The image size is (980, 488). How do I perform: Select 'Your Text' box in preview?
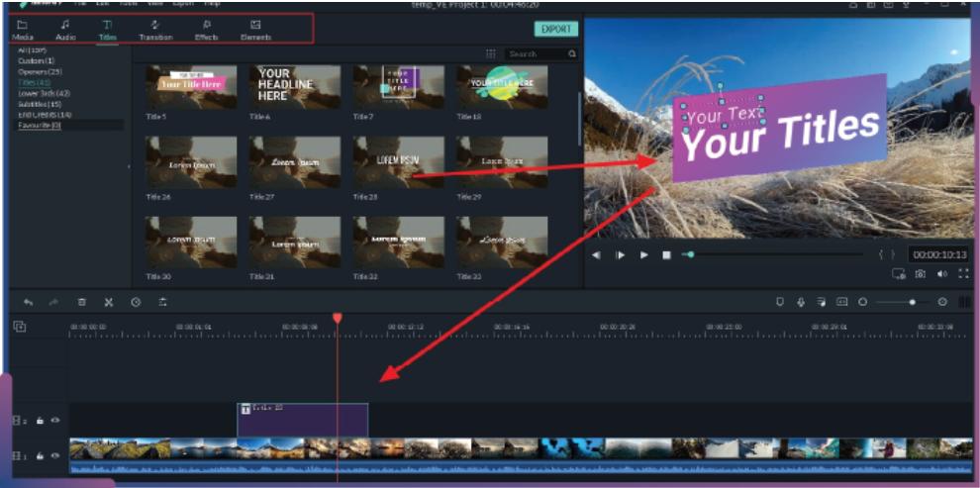click(x=724, y=115)
